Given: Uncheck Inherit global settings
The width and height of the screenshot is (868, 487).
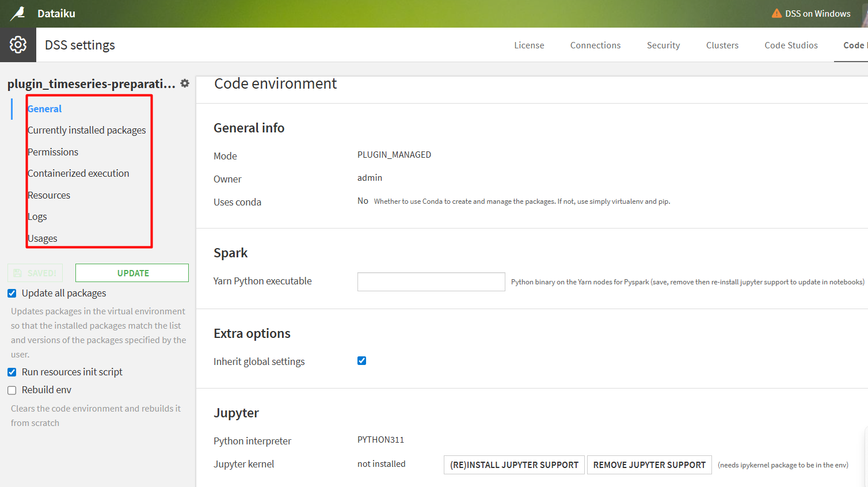Looking at the screenshot, I should [362, 361].
